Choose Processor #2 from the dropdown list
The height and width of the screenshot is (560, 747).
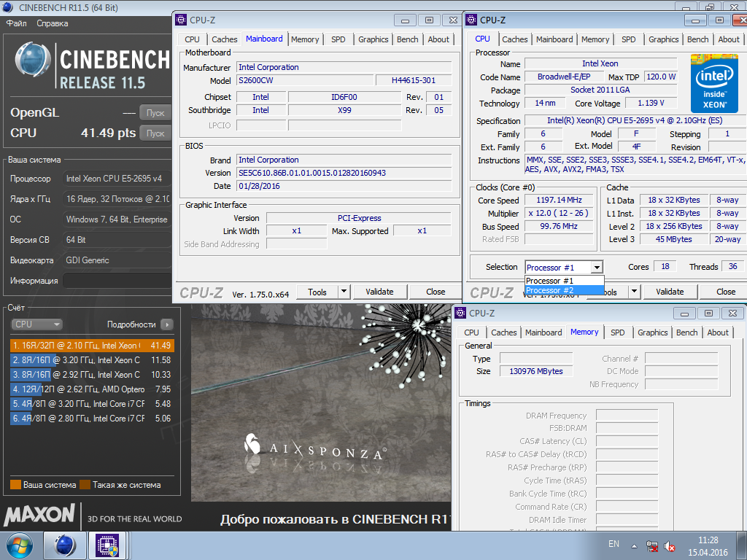(x=564, y=290)
